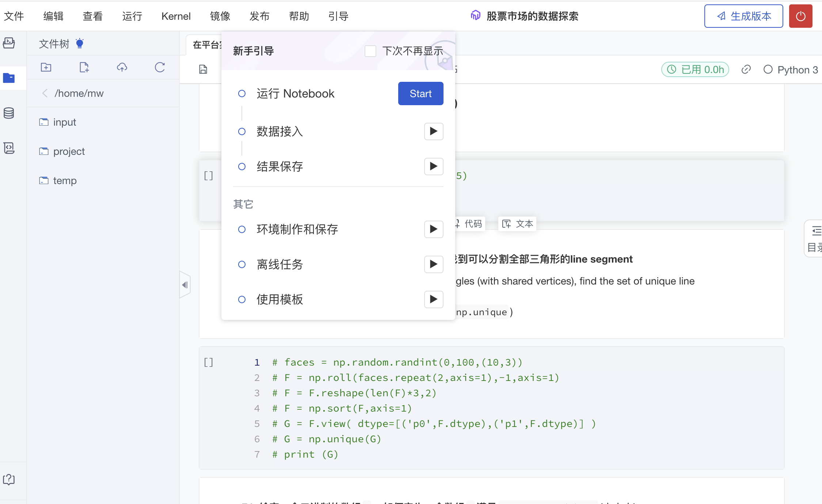Click the link chain icon near Python 3
This screenshot has width=822, height=504.
(746, 69)
